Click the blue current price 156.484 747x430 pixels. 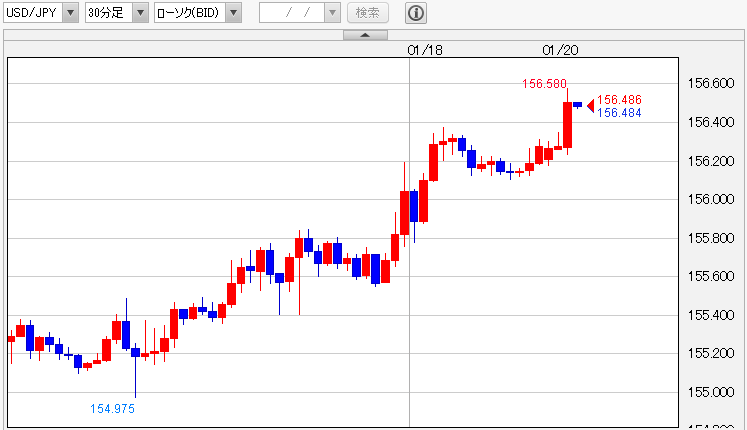coord(619,113)
